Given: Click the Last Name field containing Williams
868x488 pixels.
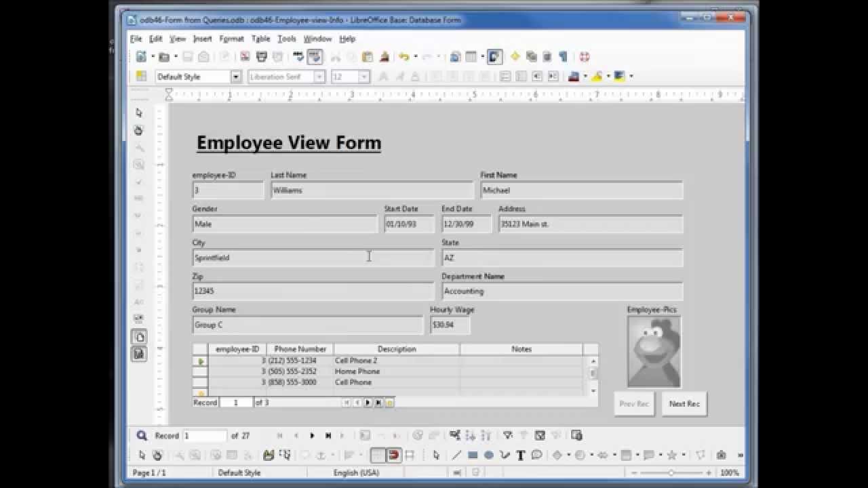Looking at the screenshot, I should click(372, 190).
